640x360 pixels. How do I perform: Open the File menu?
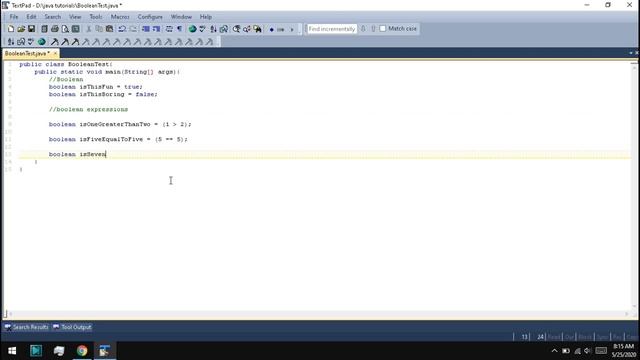[14, 17]
